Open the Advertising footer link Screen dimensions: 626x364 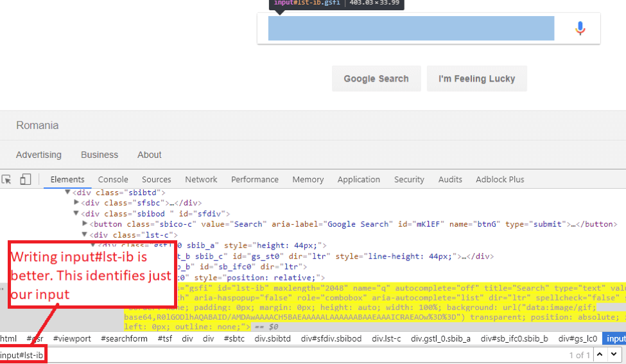39,155
